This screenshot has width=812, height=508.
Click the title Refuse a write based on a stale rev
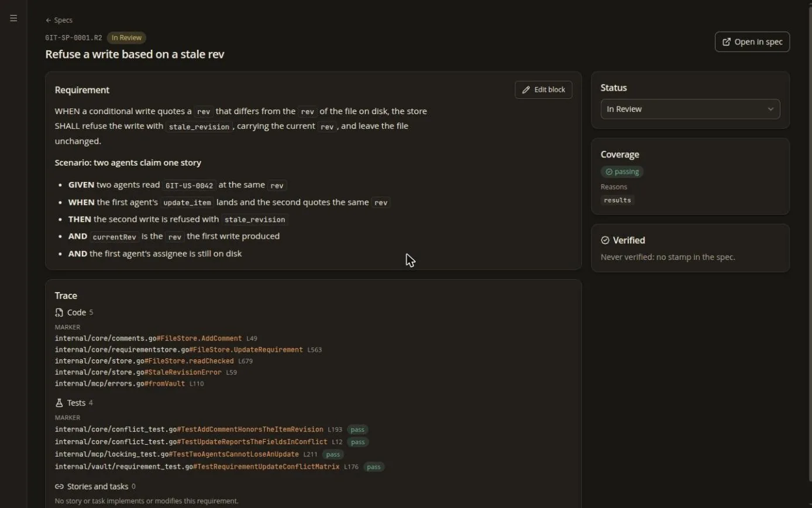135,54
